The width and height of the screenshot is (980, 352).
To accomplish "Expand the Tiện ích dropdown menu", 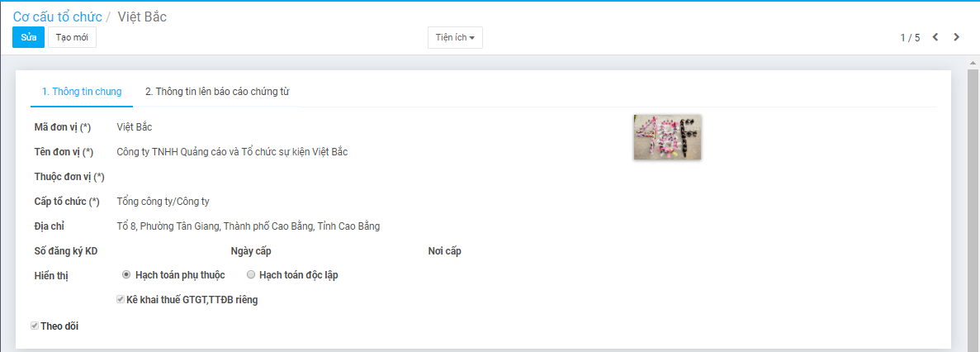I will pyautogui.click(x=455, y=37).
